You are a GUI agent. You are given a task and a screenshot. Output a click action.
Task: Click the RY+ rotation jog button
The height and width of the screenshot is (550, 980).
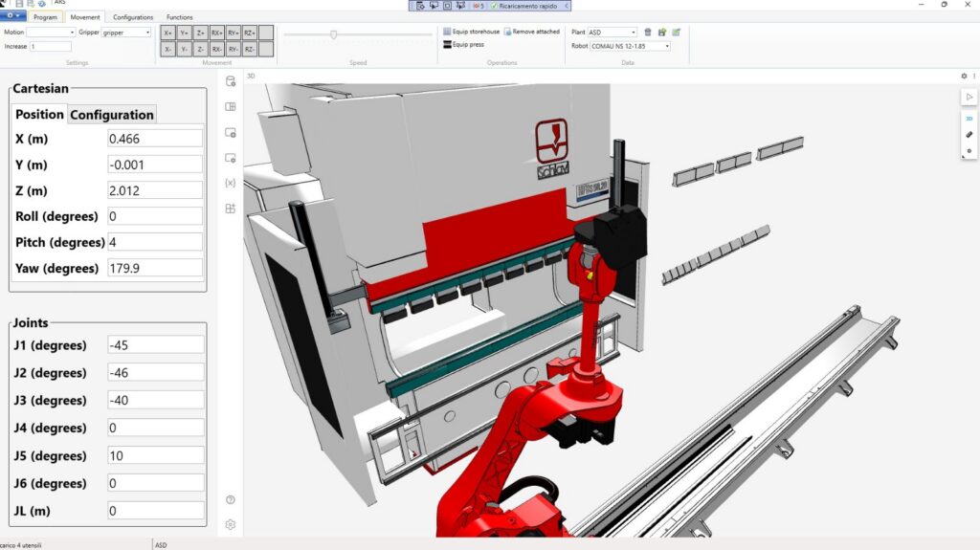pos(233,33)
